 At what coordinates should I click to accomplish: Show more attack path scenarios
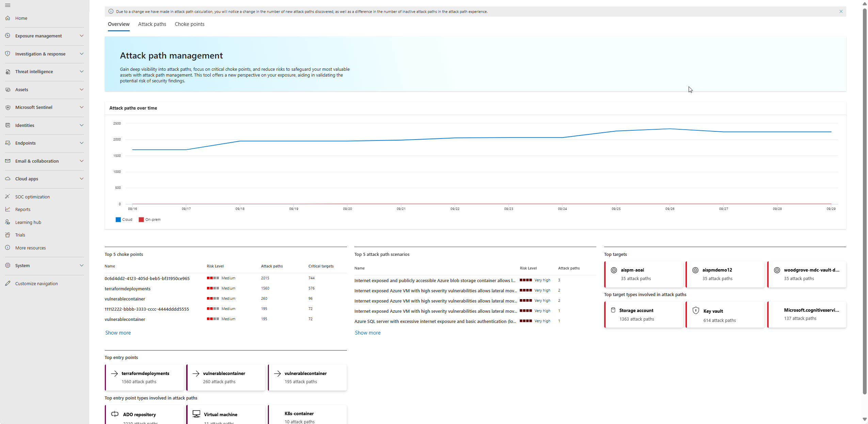368,333
